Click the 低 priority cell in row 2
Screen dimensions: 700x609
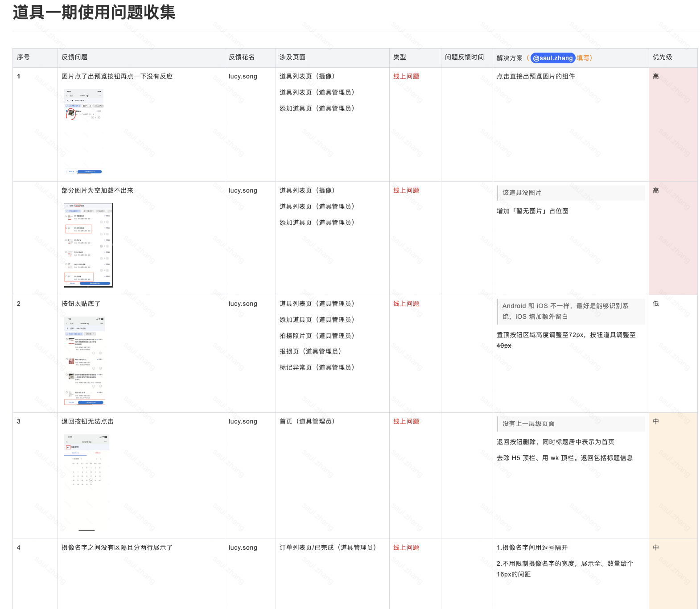pos(656,304)
